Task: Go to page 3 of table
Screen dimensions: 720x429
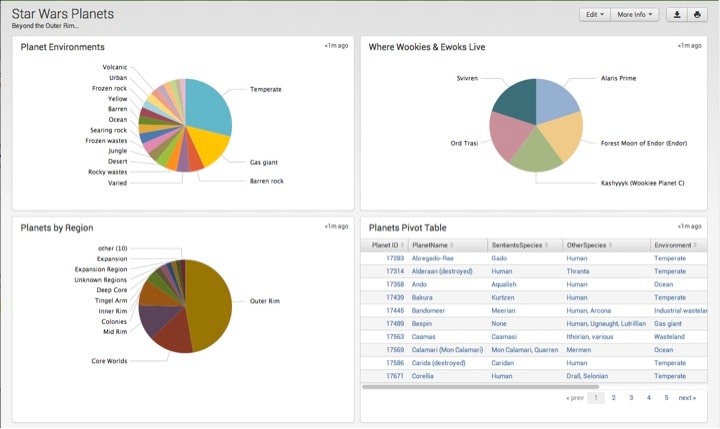Action: pyautogui.click(x=631, y=398)
